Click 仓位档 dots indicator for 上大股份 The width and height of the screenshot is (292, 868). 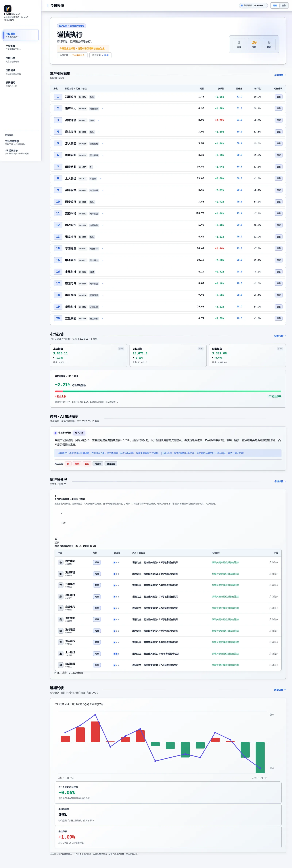click(116, 654)
